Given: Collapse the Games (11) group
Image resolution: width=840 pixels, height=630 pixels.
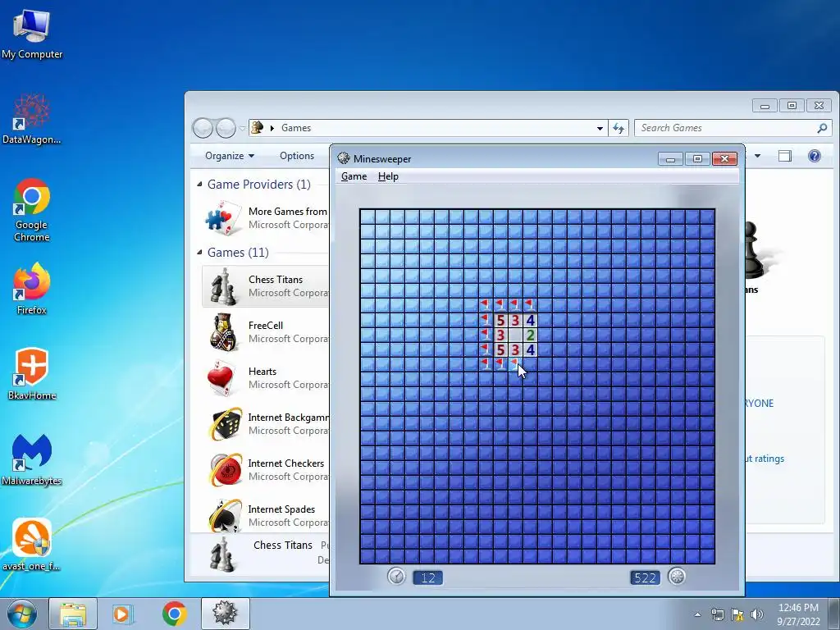Looking at the screenshot, I should [199, 252].
